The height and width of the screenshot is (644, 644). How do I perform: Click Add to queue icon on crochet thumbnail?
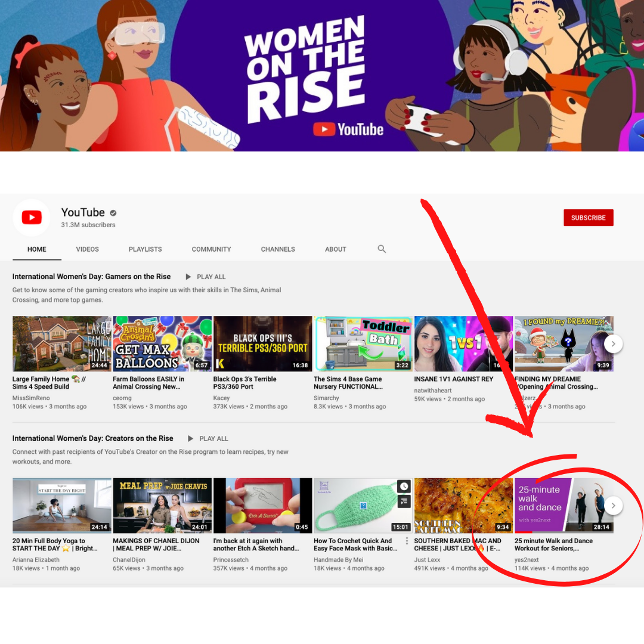[x=404, y=501]
